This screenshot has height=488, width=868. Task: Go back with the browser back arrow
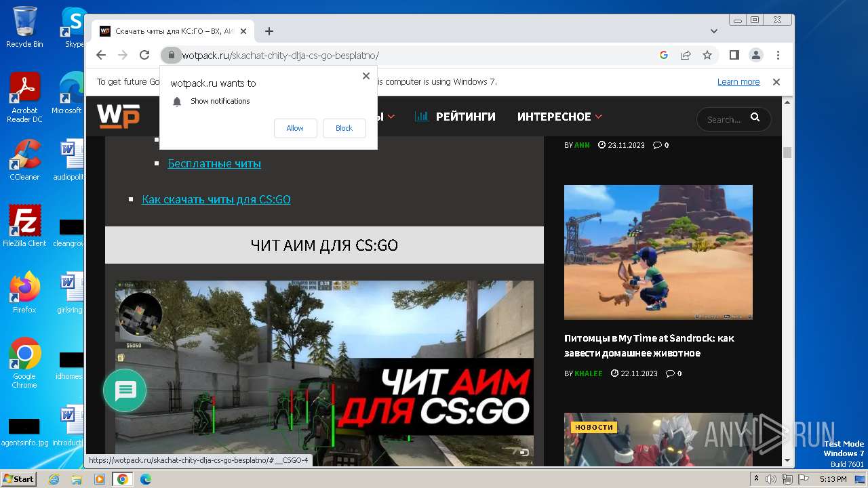coord(101,55)
